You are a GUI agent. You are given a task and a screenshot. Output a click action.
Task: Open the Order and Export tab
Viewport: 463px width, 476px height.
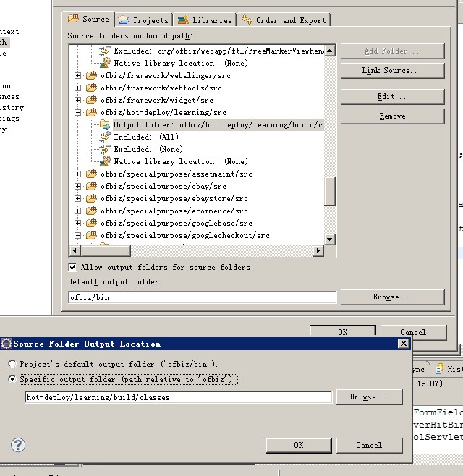(x=284, y=20)
